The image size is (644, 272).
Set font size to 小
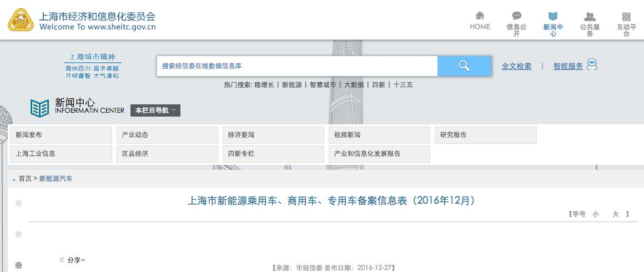(596, 214)
